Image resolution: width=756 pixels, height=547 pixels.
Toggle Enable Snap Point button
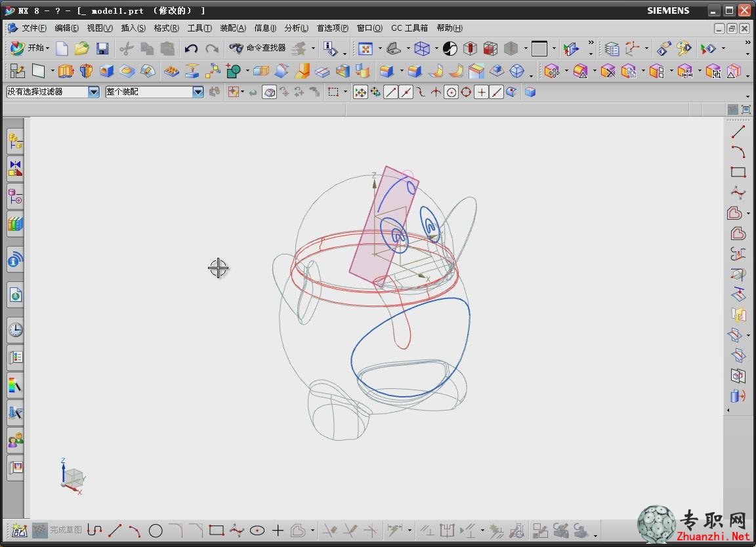[360, 92]
